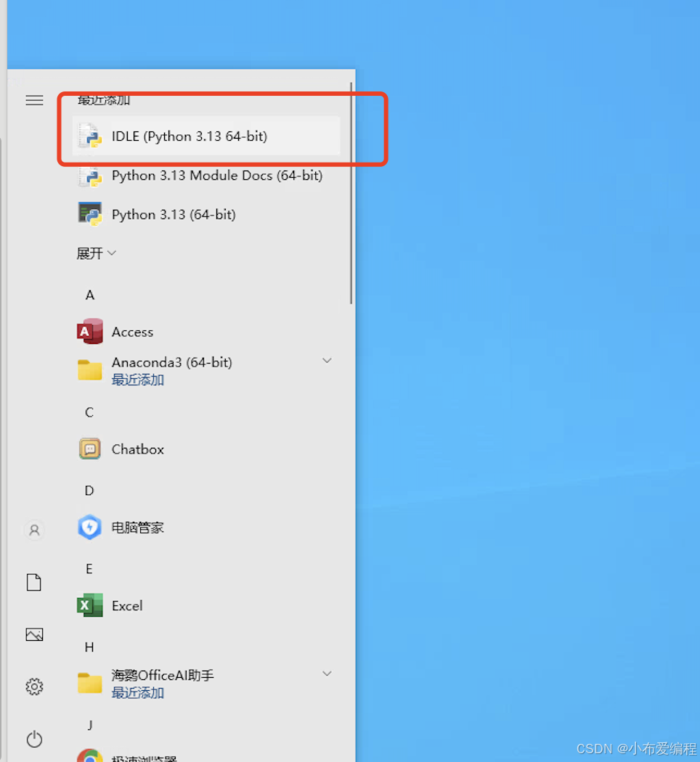Viewport: 700px width, 762px height.
Task: Click the Chrome browser icon at bottom
Action: 90,755
